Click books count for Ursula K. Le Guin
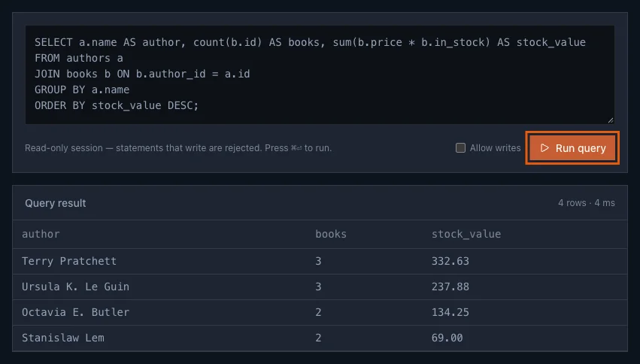640x364 pixels. (x=318, y=287)
